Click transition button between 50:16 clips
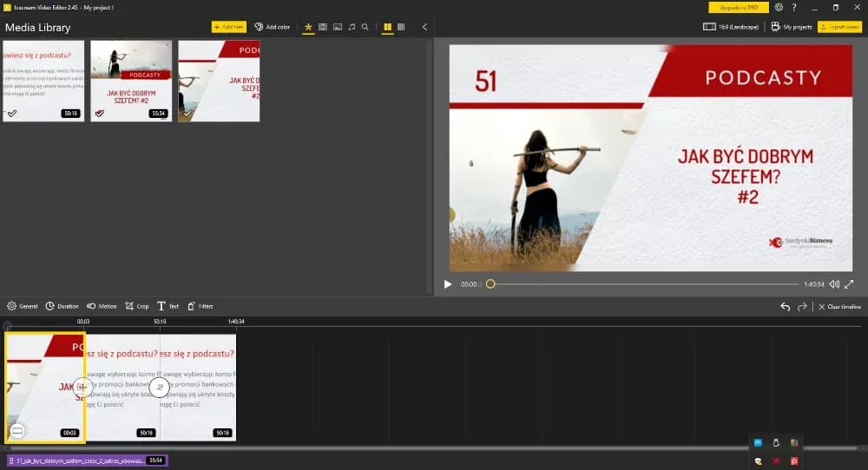This screenshot has width=868, height=470. (x=160, y=387)
